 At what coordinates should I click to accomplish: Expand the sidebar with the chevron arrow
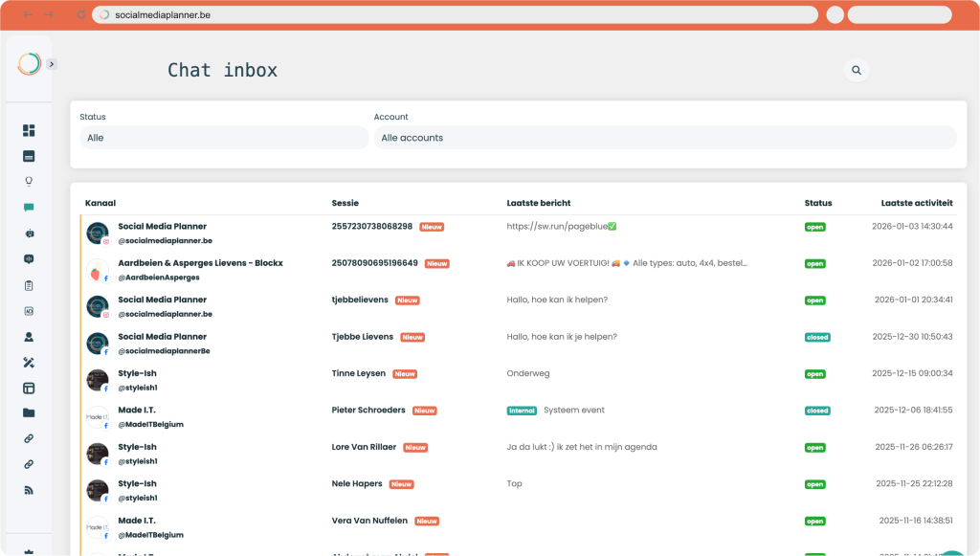(52, 64)
